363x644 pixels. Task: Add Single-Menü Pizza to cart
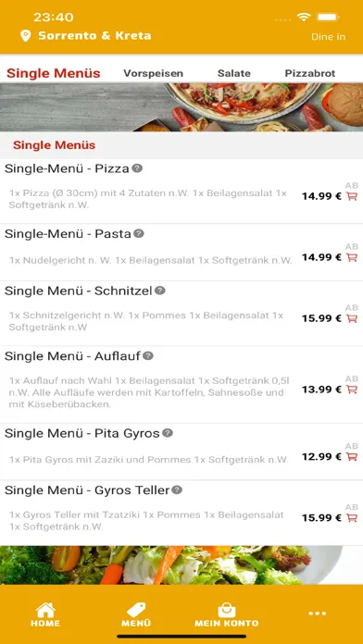click(352, 196)
